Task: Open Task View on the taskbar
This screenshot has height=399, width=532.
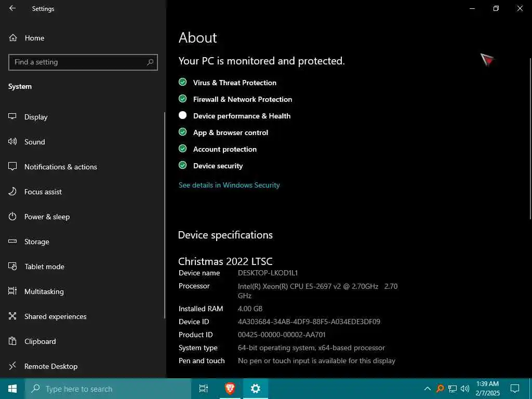Action: pyautogui.click(x=204, y=389)
